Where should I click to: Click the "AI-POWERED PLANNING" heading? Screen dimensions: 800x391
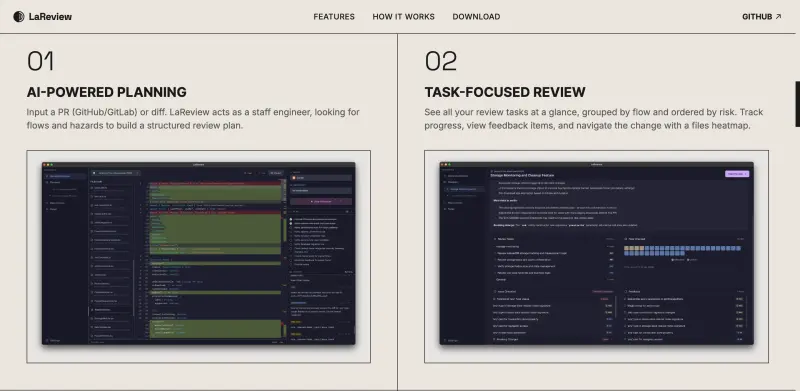pos(107,92)
